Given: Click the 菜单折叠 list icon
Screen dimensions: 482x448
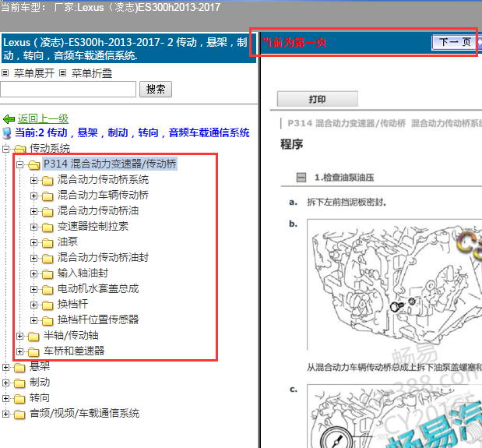Looking at the screenshot, I should (x=63, y=73).
